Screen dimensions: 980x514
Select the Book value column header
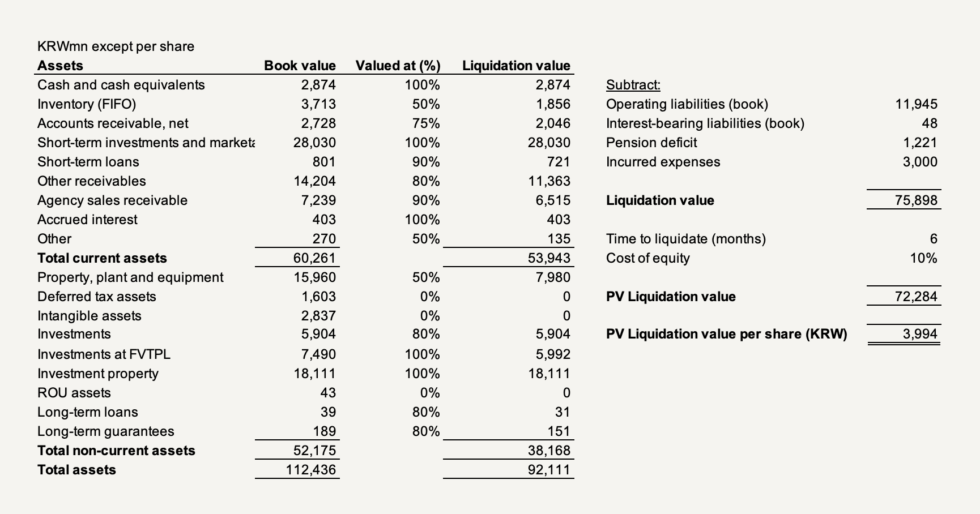[x=300, y=66]
